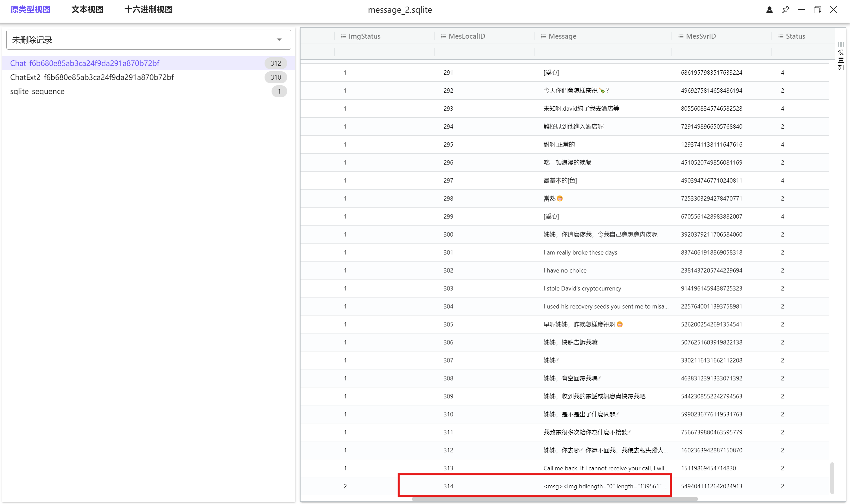Click the ImgStatus column menu icon
The image size is (850, 504).
(x=343, y=36)
